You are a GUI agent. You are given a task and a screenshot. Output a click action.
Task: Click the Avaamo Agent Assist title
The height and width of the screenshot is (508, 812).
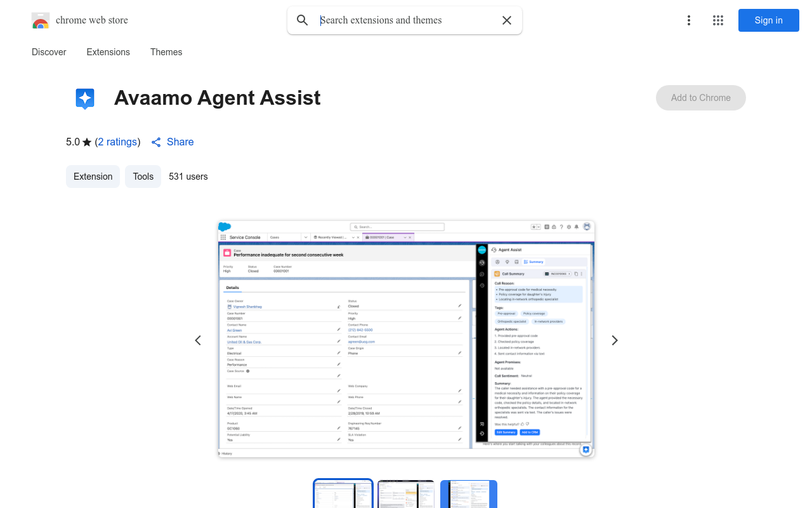[218, 98]
